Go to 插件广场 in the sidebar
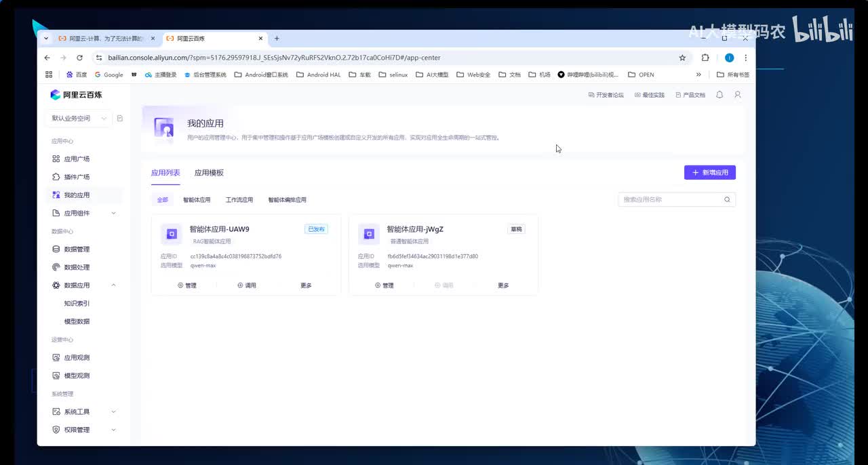This screenshot has width=868, height=465. point(77,177)
